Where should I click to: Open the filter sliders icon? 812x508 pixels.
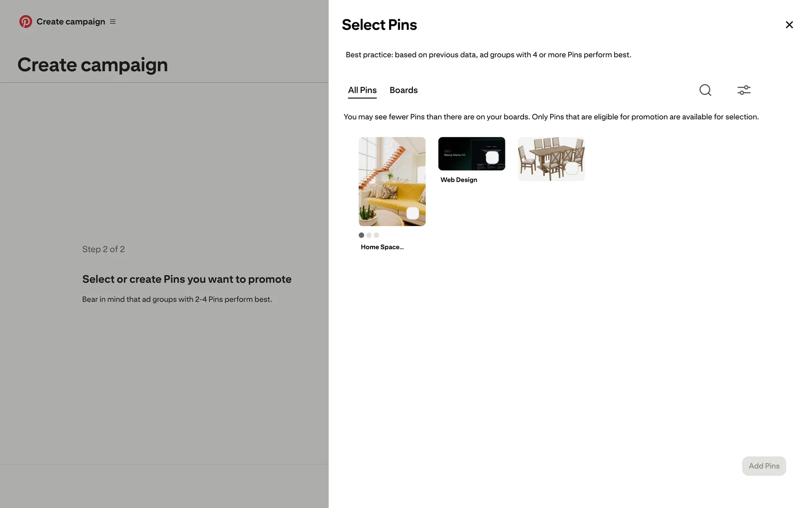(x=743, y=90)
